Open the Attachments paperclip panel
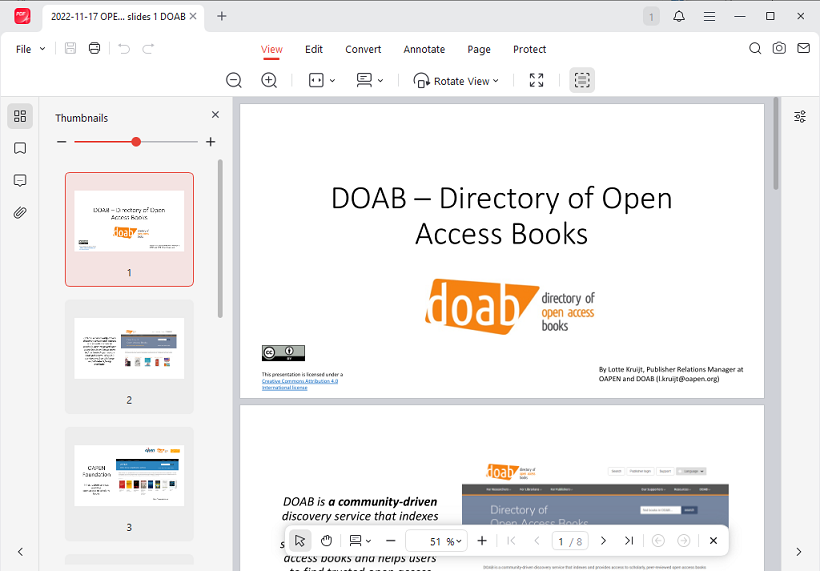 click(x=20, y=213)
